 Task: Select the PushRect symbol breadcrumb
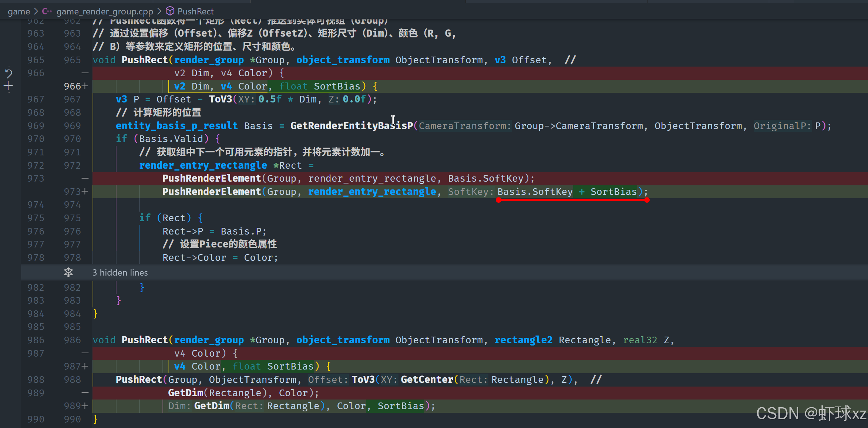195,11
